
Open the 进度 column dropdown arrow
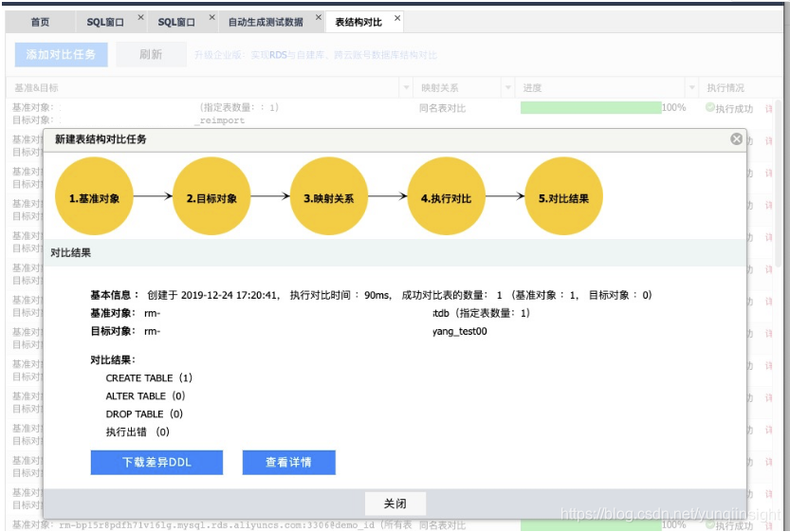point(691,88)
